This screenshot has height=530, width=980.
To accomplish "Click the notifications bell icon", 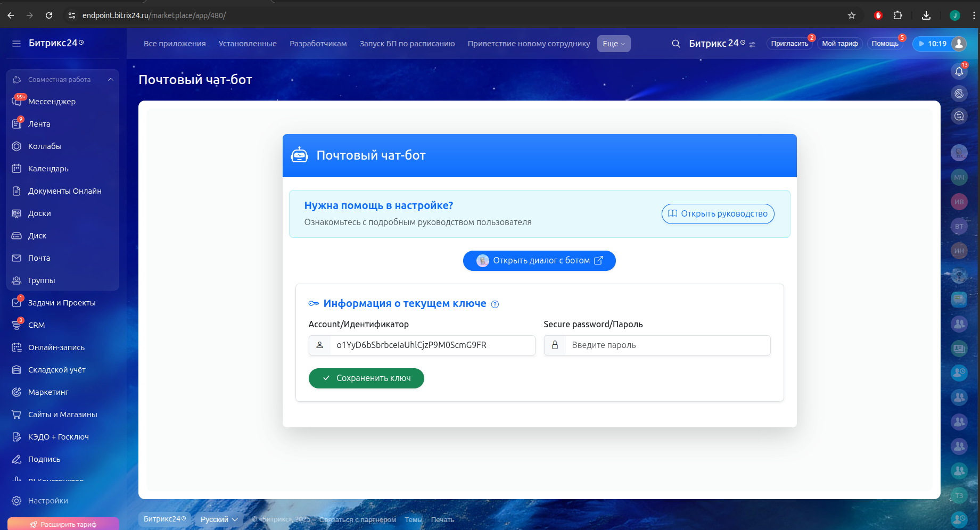I will (959, 71).
